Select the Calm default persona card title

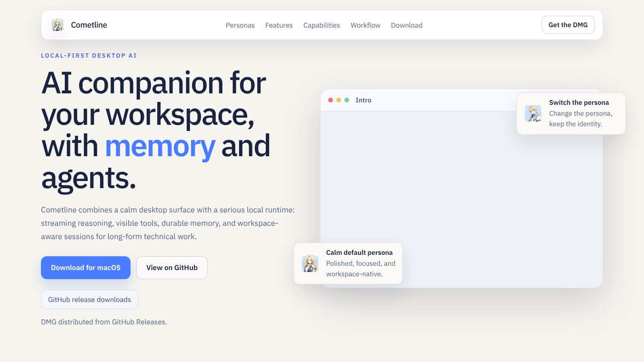coord(359,252)
